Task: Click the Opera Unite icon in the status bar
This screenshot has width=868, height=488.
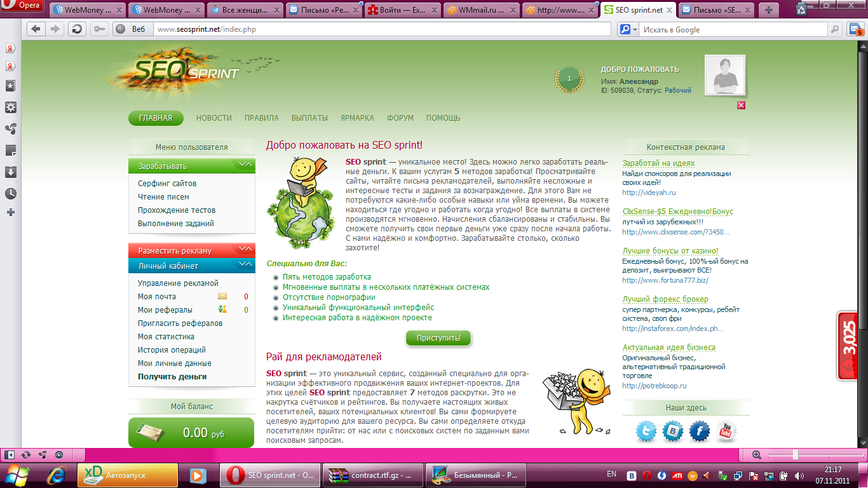Action: (43, 454)
